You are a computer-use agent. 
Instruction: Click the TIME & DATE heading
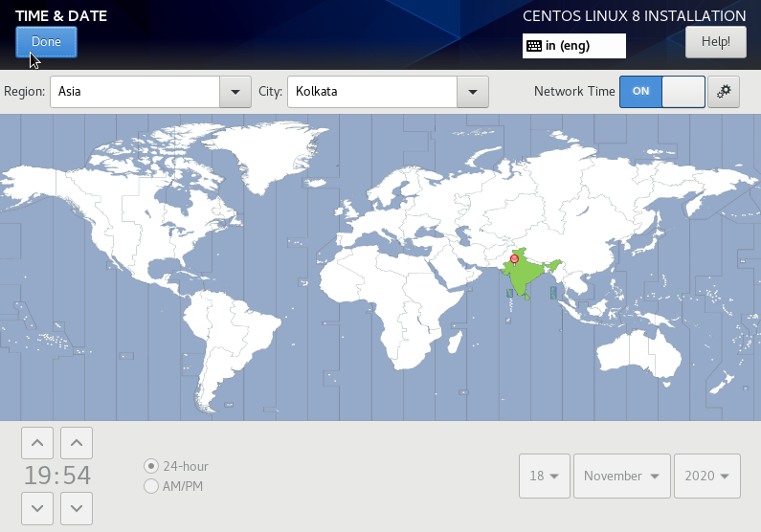(61, 16)
